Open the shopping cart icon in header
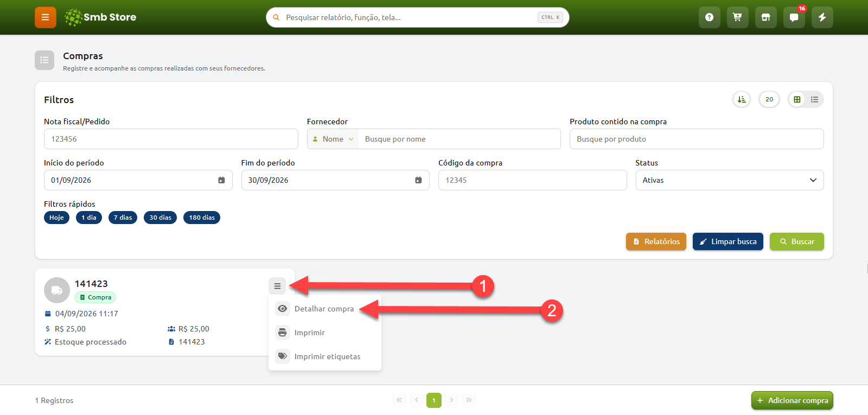The width and height of the screenshot is (868, 415). tap(737, 17)
